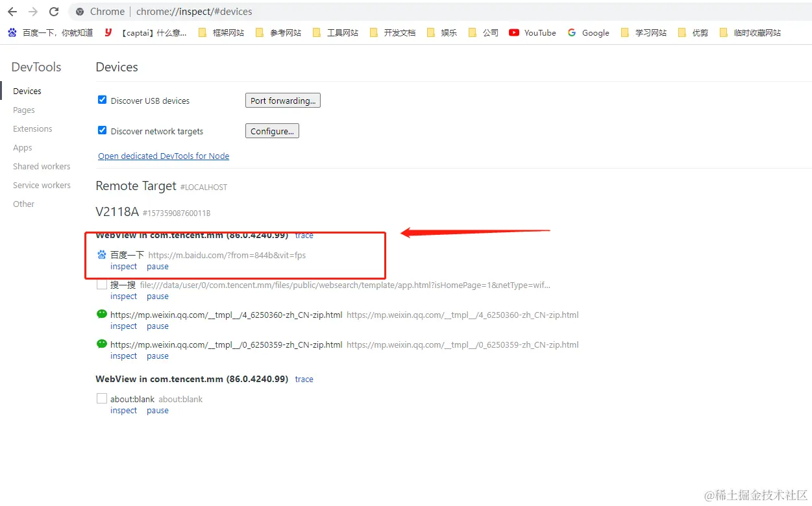Open the 框架网站 bookmark folder
812x506 pixels.
[221, 32]
